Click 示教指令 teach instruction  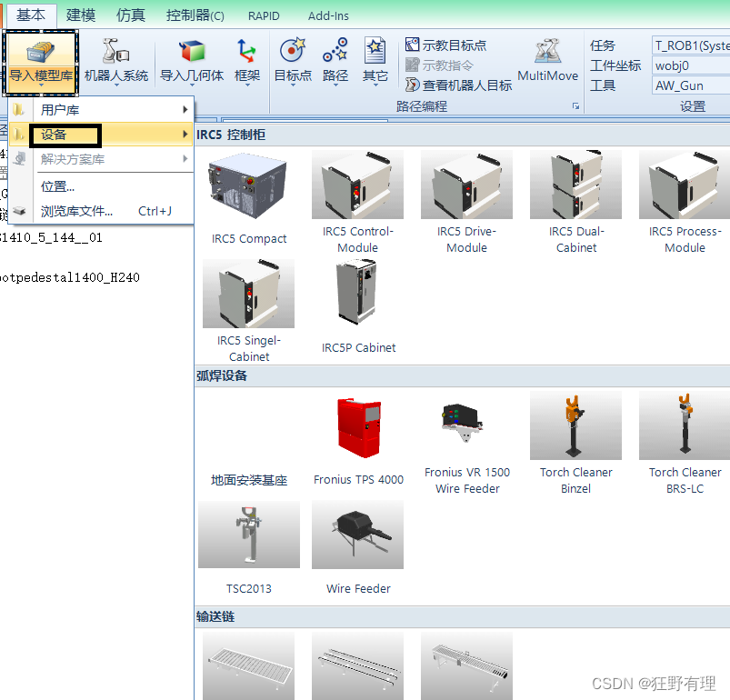pyautogui.click(x=439, y=65)
